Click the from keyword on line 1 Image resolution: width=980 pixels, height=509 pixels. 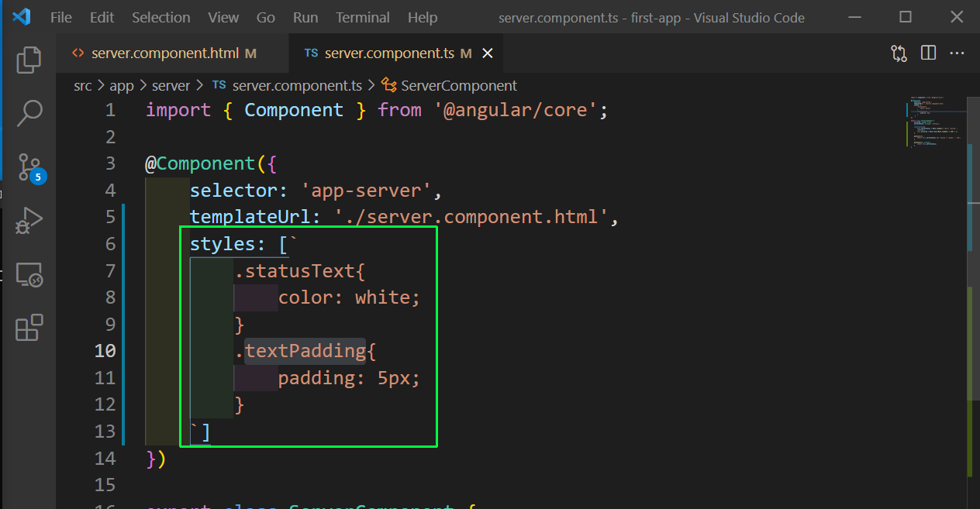(x=399, y=110)
